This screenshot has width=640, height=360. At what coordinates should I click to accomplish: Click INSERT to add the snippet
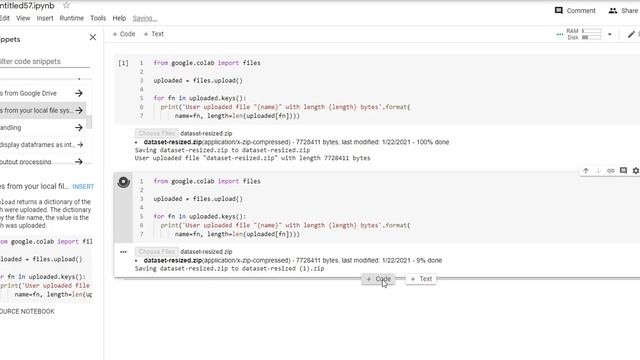(83, 187)
